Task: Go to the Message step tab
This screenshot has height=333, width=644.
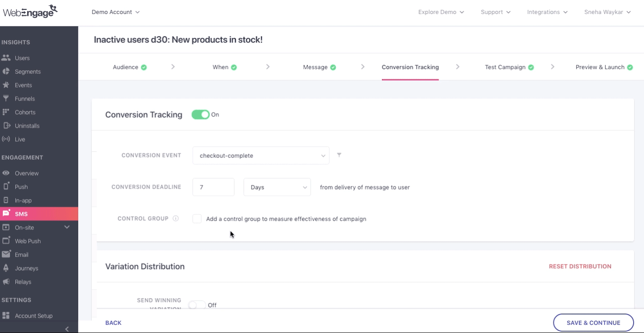Action: tap(320, 67)
